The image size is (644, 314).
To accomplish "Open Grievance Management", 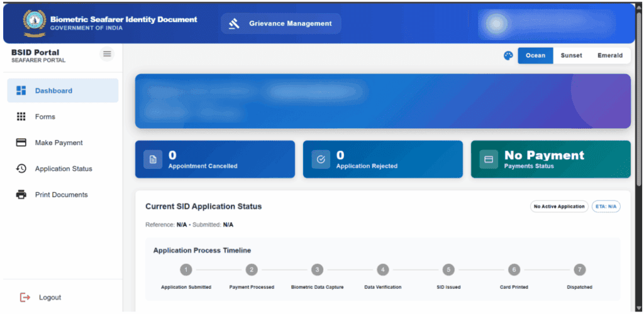I will pos(281,24).
